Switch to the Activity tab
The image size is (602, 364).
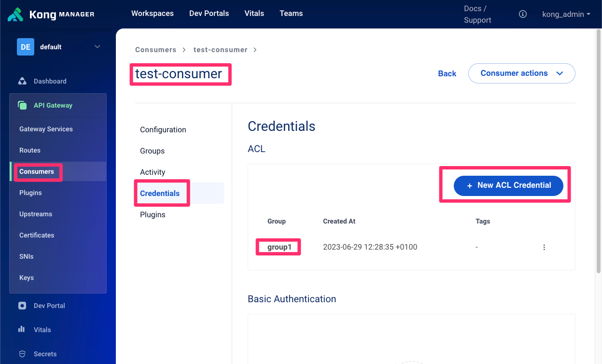[153, 172]
